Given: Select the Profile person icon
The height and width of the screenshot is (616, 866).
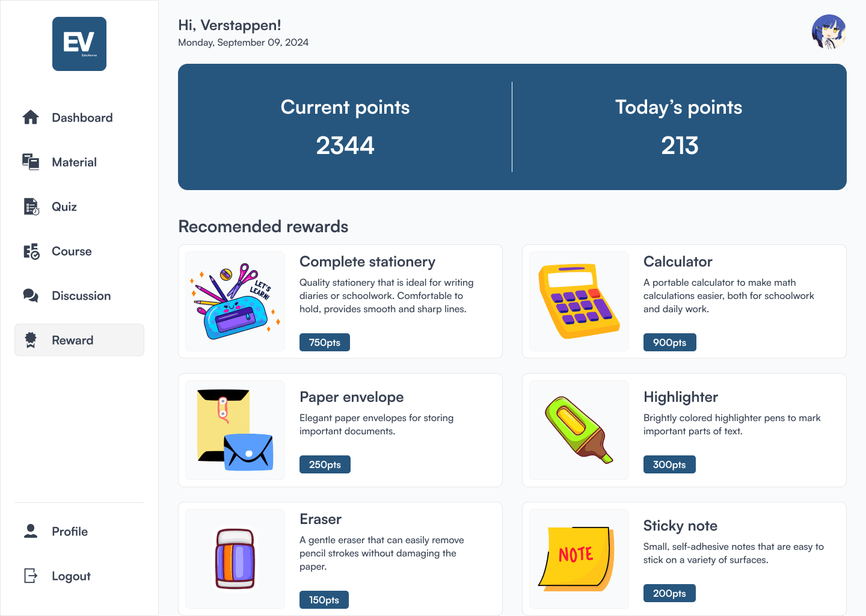Looking at the screenshot, I should [30, 531].
